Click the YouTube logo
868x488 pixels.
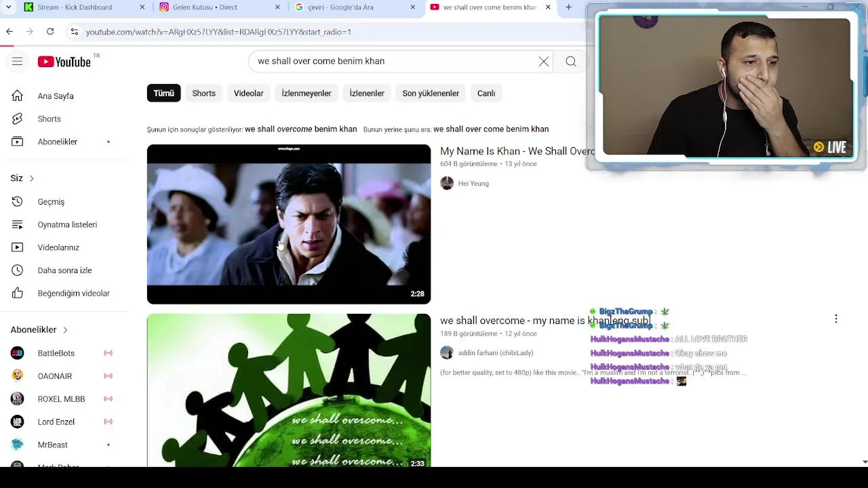[64, 62]
